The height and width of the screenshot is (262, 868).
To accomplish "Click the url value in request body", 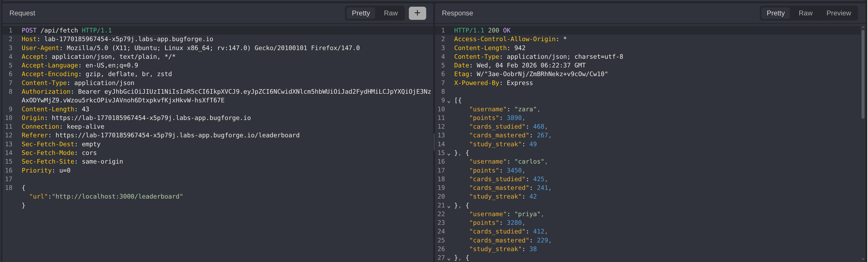I will point(117,197).
